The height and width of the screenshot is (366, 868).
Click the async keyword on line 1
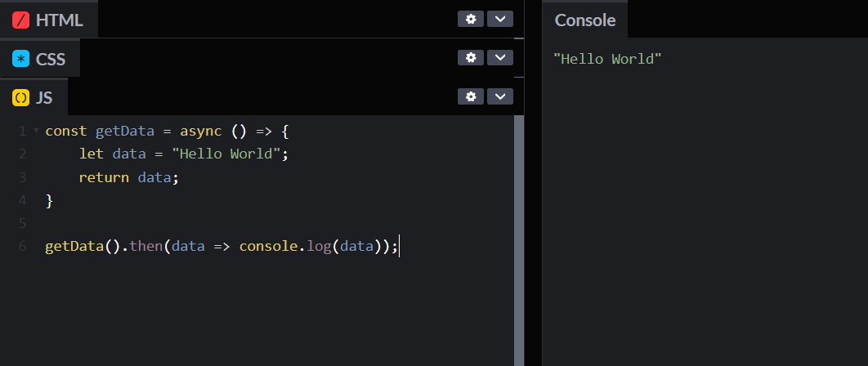[201, 131]
